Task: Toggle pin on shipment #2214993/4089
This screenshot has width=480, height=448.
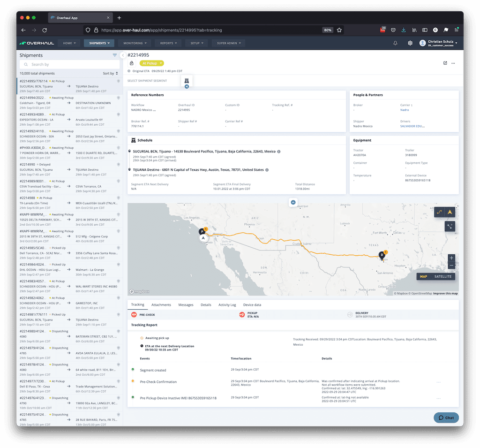Action: [x=119, y=114]
